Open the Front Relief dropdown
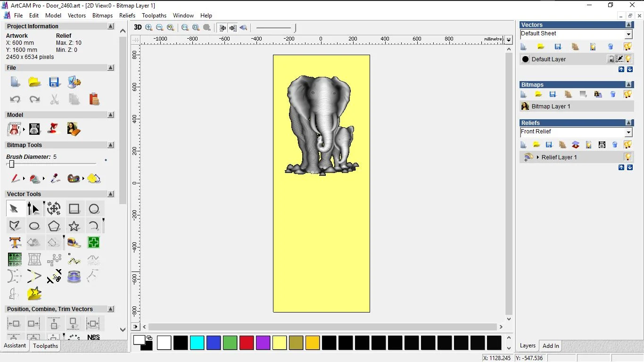Viewport: 644px width, 362px height. point(628,132)
